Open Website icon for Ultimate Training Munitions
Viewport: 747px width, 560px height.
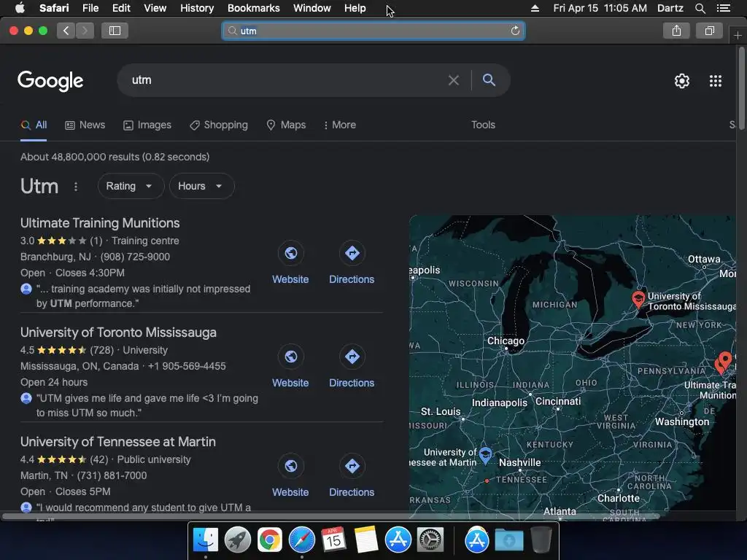click(x=290, y=253)
